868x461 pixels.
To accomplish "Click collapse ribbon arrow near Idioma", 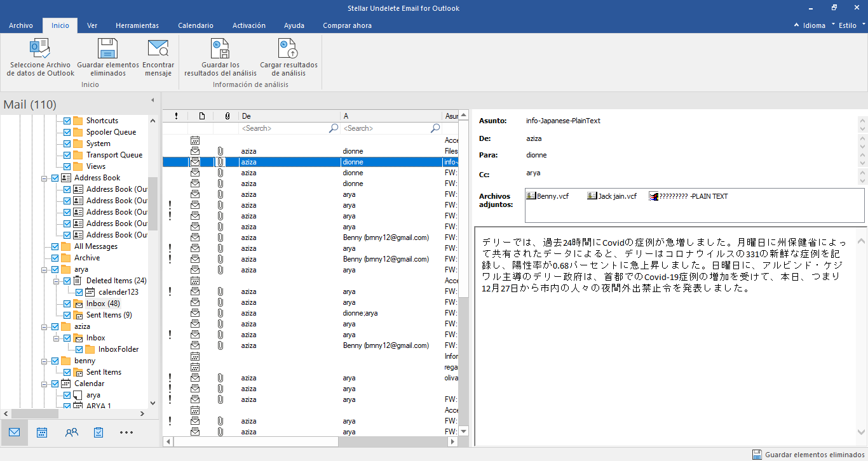I will [797, 25].
